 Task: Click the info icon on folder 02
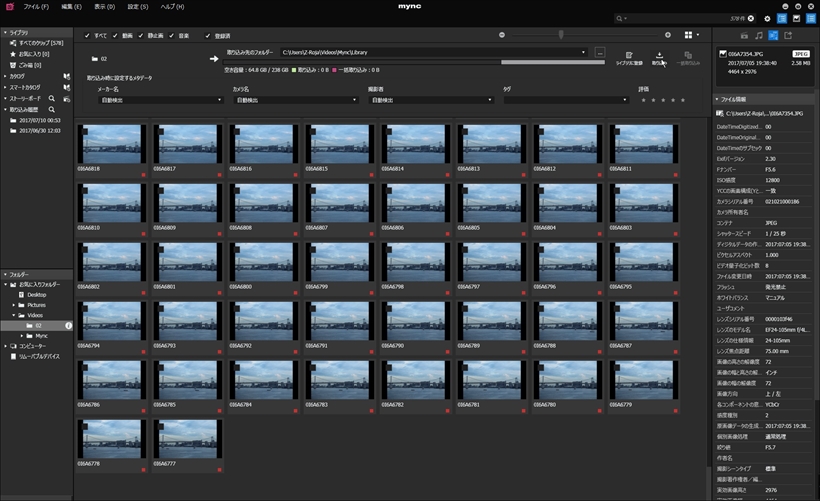(x=68, y=325)
